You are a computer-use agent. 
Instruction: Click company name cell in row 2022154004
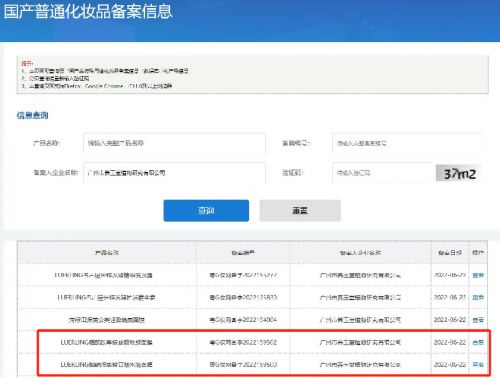[360, 320]
